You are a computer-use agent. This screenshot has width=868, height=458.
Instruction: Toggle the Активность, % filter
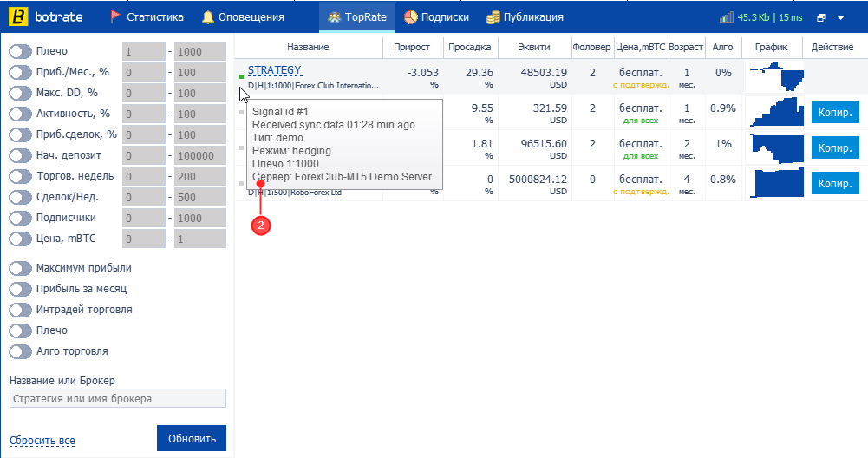21,114
